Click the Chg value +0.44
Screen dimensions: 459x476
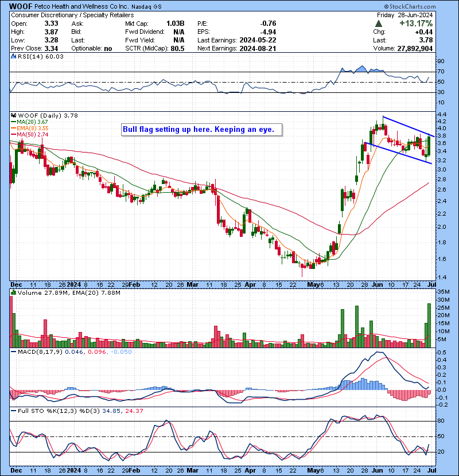(424, 32)
